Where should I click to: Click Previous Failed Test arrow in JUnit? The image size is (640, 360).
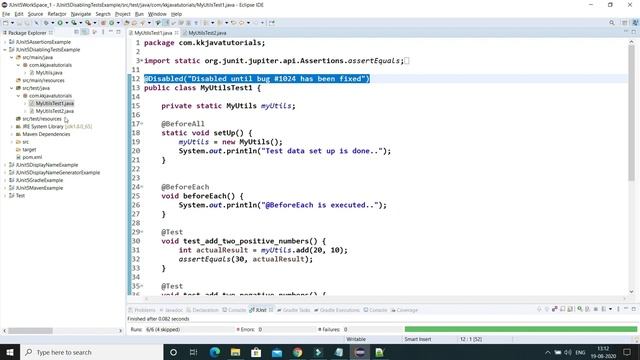[547, 309]
